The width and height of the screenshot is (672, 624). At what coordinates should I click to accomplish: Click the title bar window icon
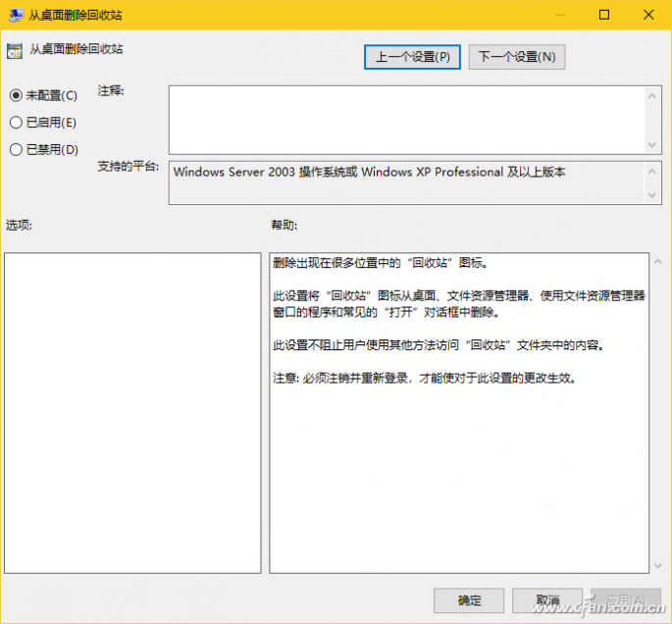(16, 15)
